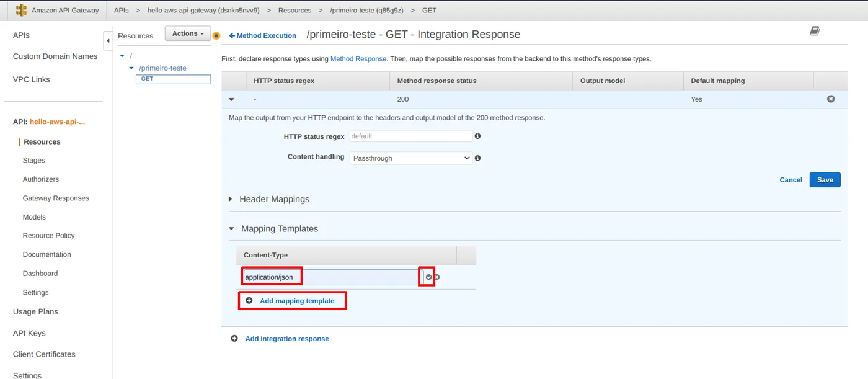Open hello-aws-api-gateway breadcrumb
This screenshot has height=379, width=868.
pos(203,11)
